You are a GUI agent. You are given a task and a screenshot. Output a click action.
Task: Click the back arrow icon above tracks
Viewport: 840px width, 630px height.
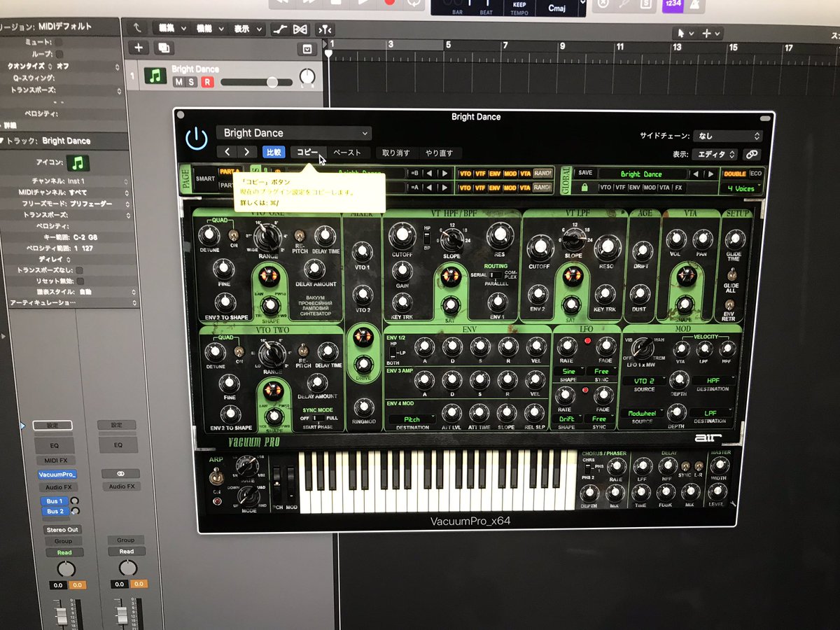(x=137, y=29)
